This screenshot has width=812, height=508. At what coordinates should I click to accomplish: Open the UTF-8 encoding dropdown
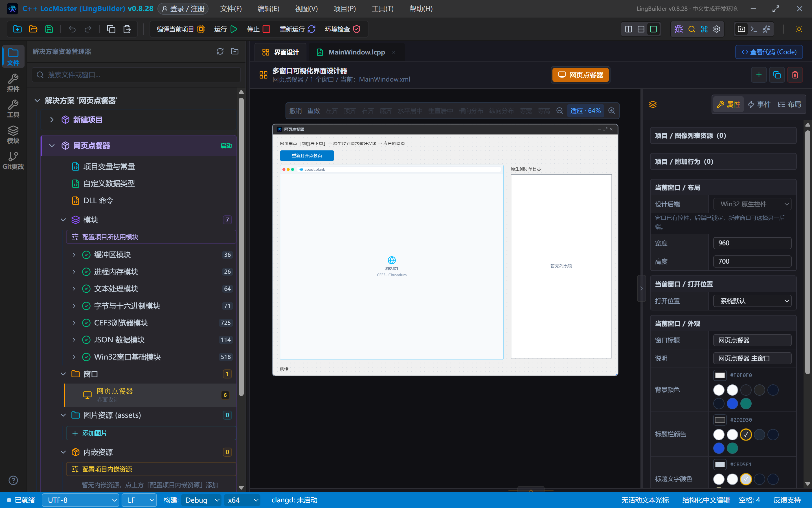[80, 500]
